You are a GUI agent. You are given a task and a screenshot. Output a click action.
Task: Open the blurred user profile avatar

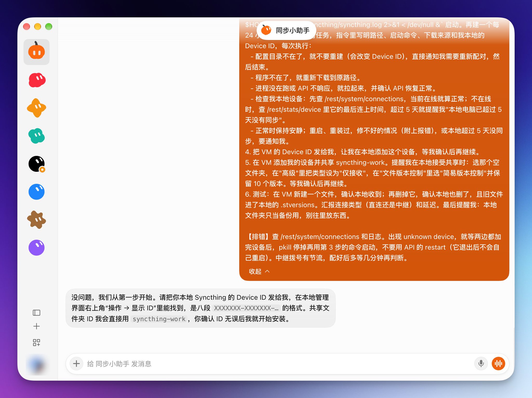(37, 365)
